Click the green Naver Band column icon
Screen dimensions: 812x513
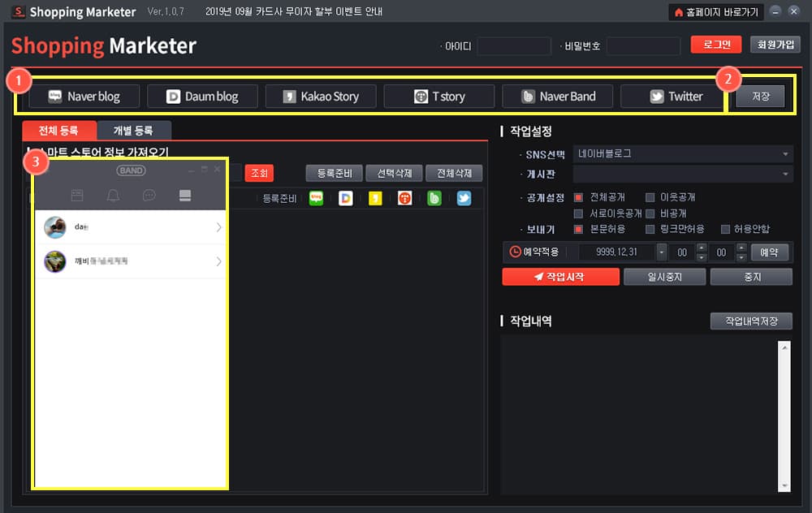click(x=434, y=198)
